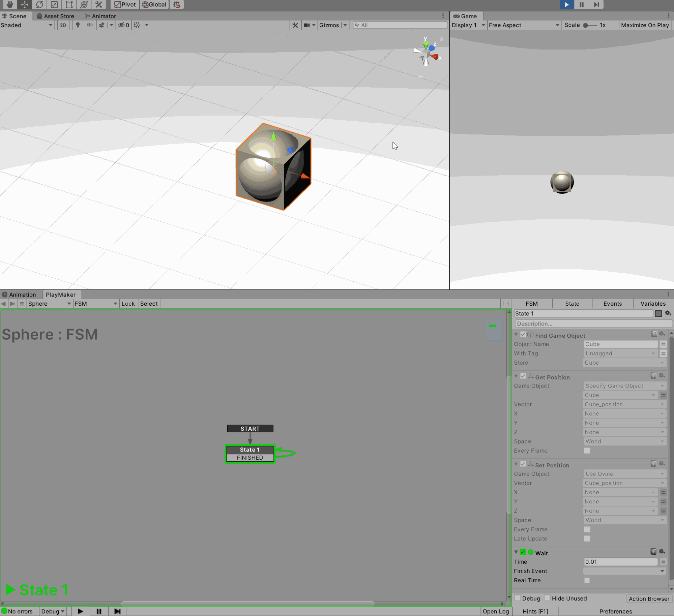Select the Hand tool in top toolbar
The height and width of the screenshot is (616, 674).
click(9, 4)
